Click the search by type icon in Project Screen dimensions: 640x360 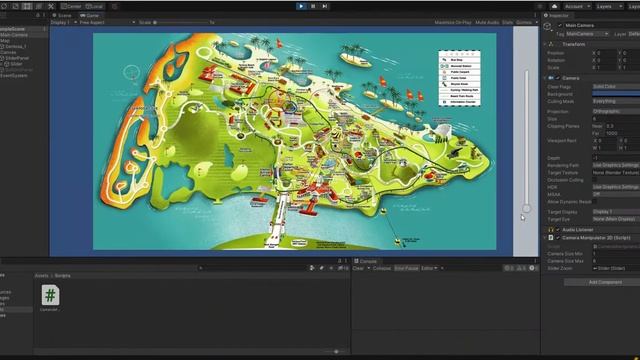click(312, 268)
